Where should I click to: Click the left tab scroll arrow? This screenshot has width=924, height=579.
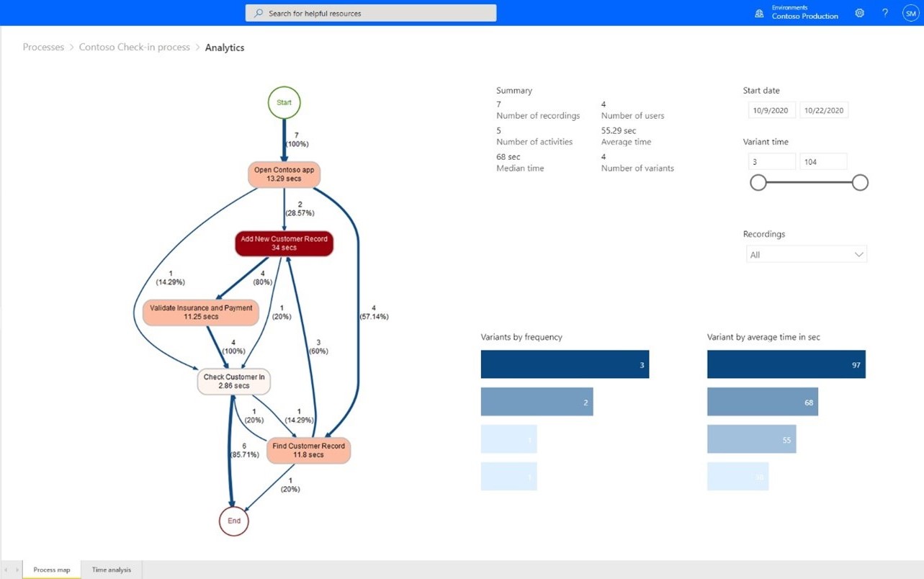pyautogui.click(x=6, y=569)
